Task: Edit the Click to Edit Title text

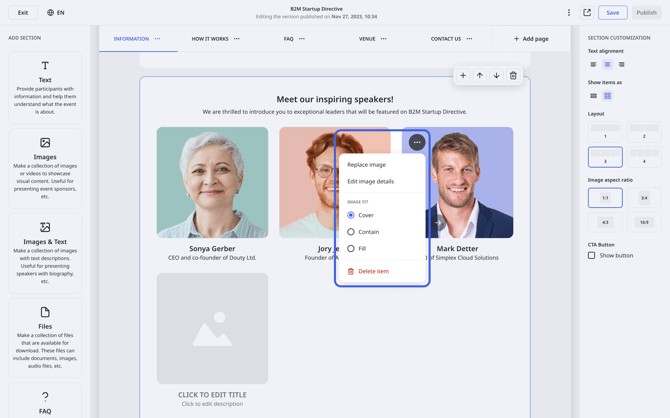Action: pos(212,394)
